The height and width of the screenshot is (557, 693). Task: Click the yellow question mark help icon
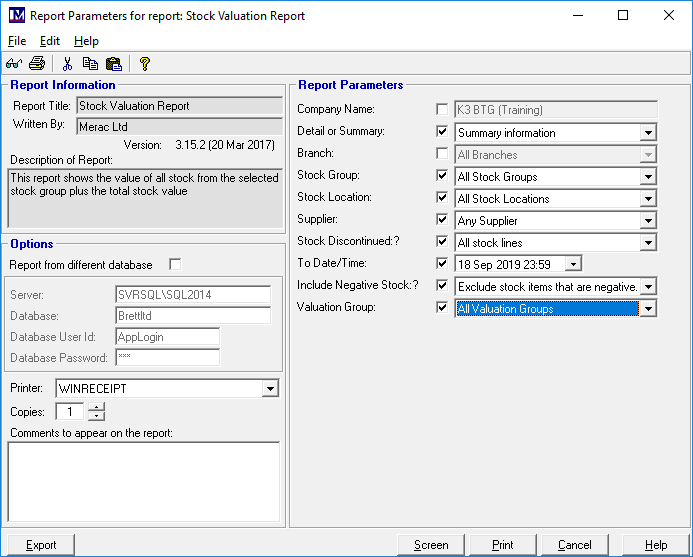[144, 64]
